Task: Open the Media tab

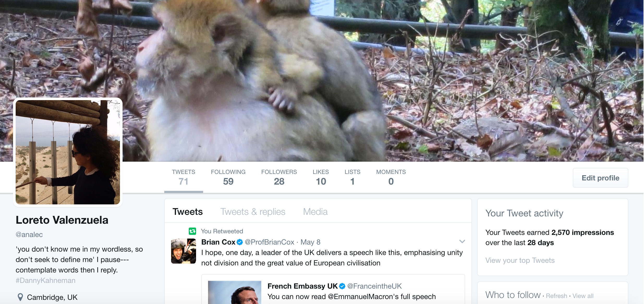Action: (315, 212)
